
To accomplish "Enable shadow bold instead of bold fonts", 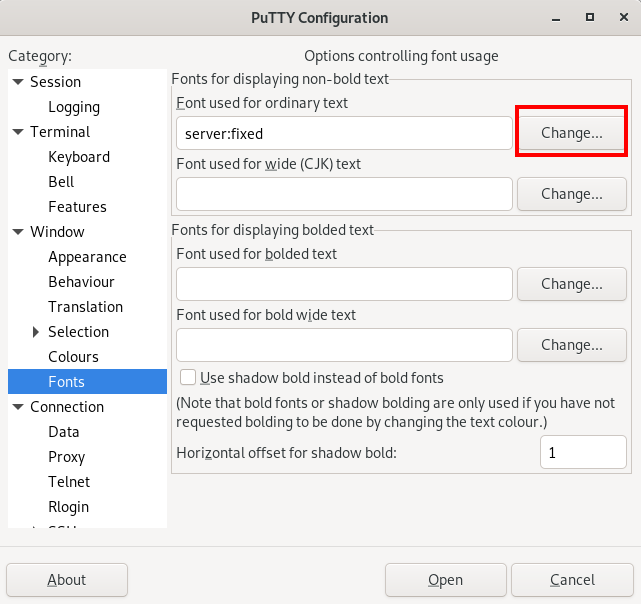I will tap(188, 377).
